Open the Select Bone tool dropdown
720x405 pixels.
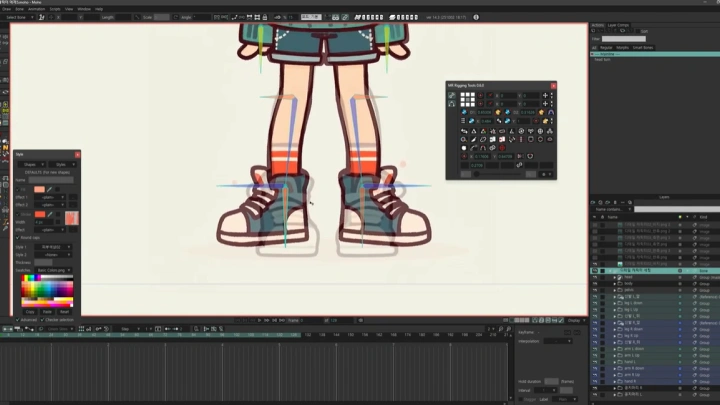tap(18, 17)
